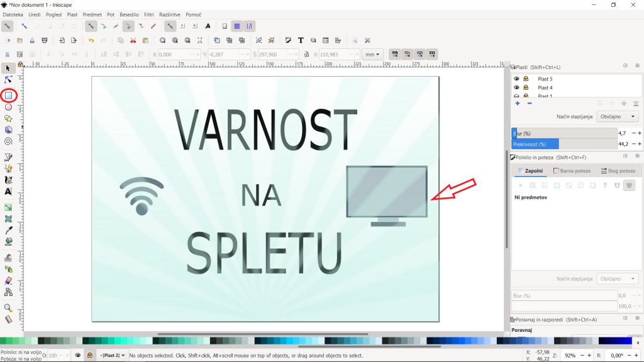Toggle the master snapping button

8,26
